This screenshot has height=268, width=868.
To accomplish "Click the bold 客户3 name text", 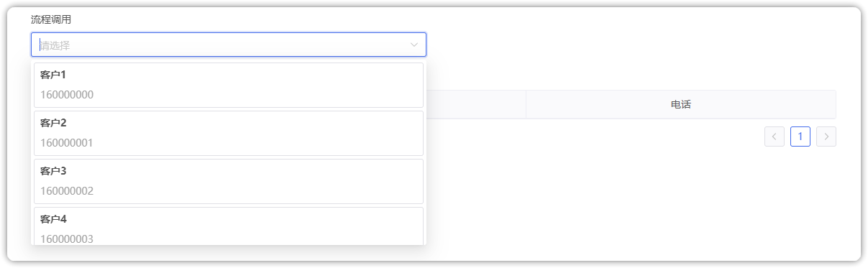I will [x=53, y=171].
